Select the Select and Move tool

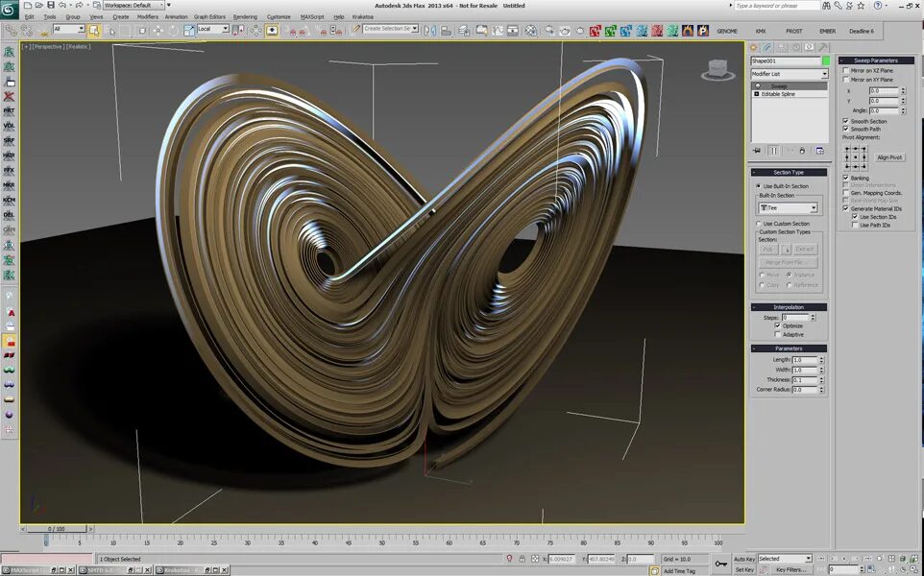pyautogui.click(x=158, y=30)
